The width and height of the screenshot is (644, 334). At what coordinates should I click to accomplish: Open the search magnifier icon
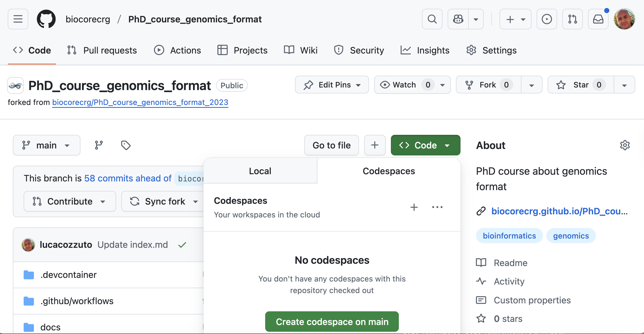[432, 19]
